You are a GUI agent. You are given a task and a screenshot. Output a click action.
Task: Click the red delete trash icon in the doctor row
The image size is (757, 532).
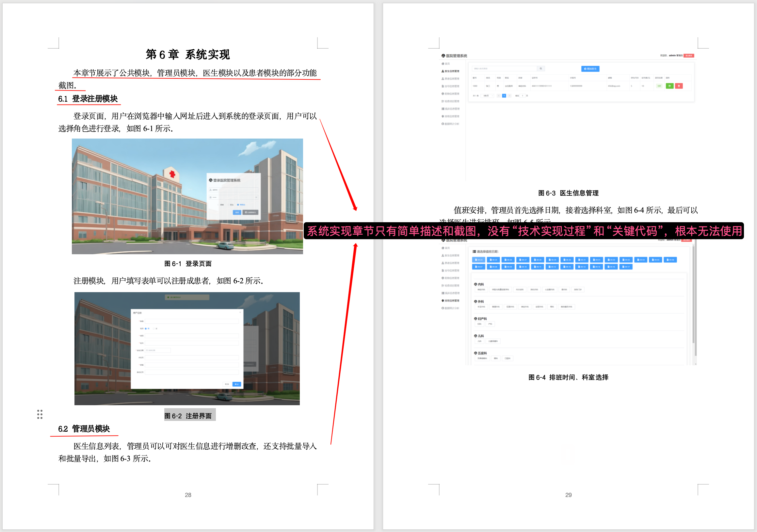679,86
